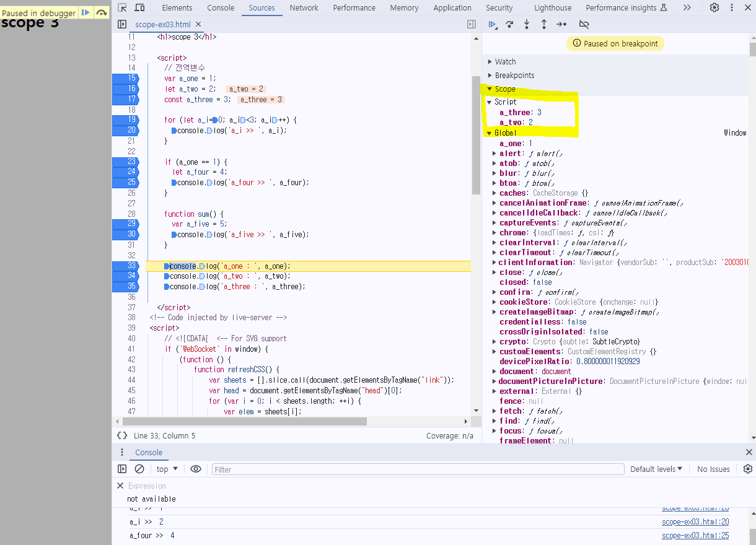Toggle breakpoint on line 29
Image resolution: width=756 pixels, height=545 pixels.
pos(125,224)
